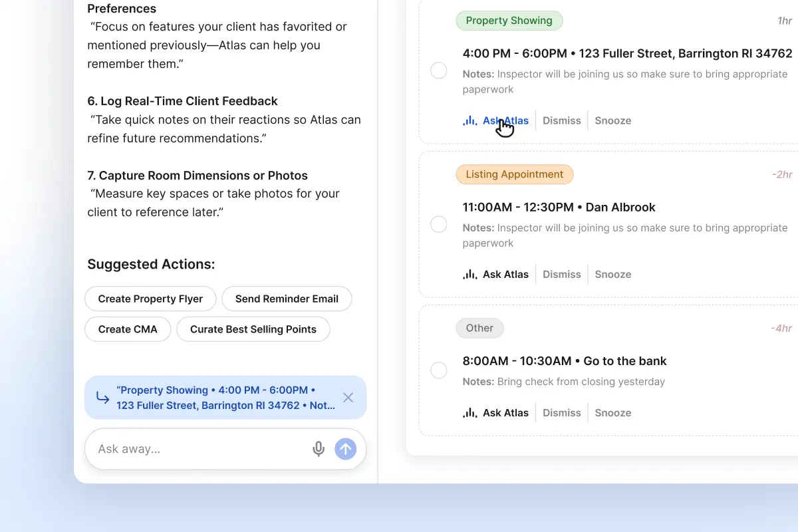Remove the quoted Property Showing context chip
This screenshot has width=798, height=532.
tap(348, 398)
